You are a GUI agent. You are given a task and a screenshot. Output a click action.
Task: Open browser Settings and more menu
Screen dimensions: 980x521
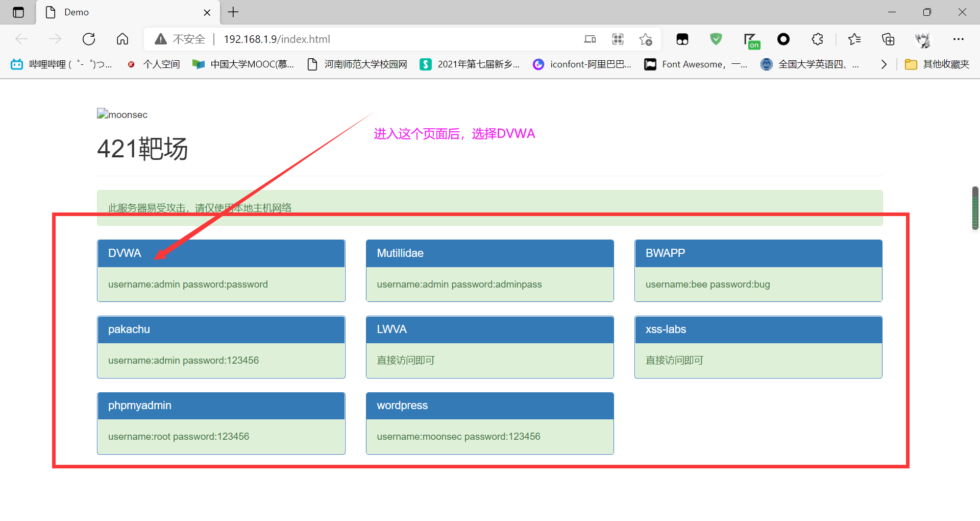(959, 39)
